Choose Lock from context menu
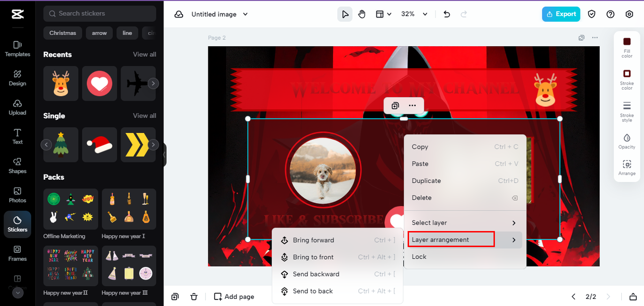This screenshot has height=306, width=644. coord(464,257)
